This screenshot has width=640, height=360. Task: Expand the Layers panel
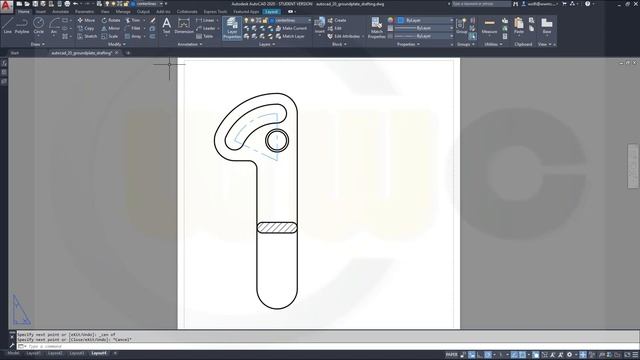tap(267, 44)
